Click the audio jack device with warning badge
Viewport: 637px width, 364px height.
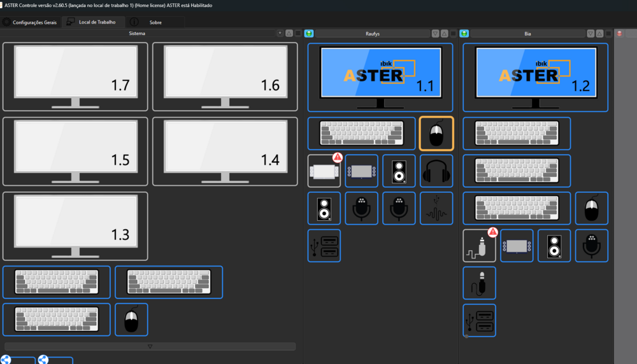tap(479, 246)
